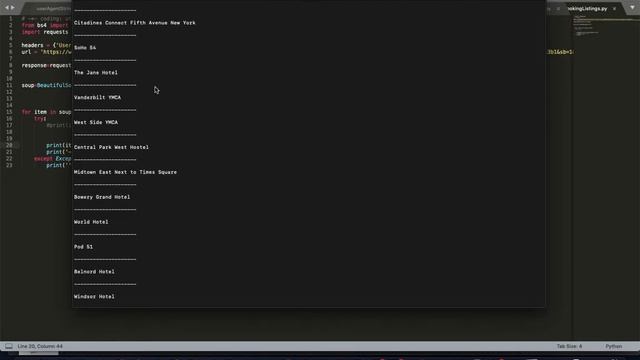Place cursor on 'url' assignment line
The height and width of the screenshot is (360, 640).
pos(46,52)
